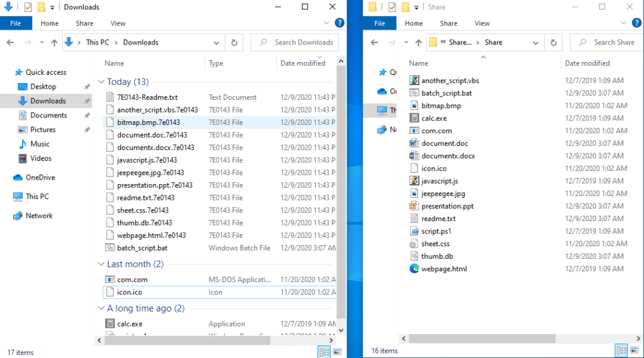Screen dimensions: 644x358
Task: Select Network in Downloads navigation pane
Action: (x=39, y=215)
